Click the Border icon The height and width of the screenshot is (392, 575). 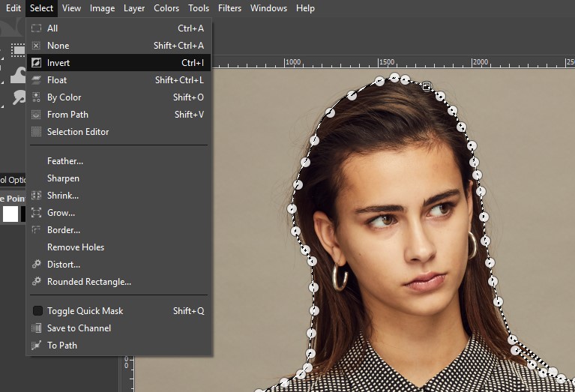pos(36,230)
